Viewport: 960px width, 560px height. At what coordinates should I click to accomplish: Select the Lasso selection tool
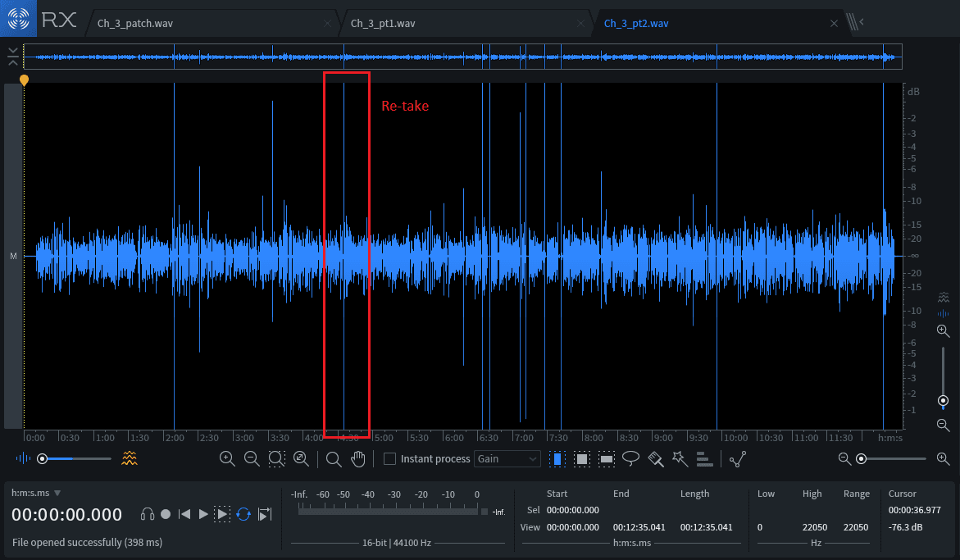[x=630, y=459]
